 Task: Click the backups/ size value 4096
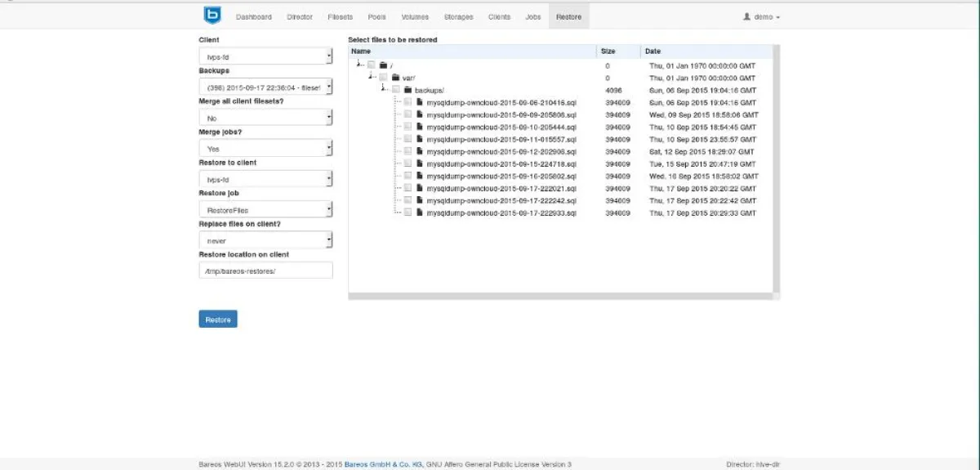(613, 90)
